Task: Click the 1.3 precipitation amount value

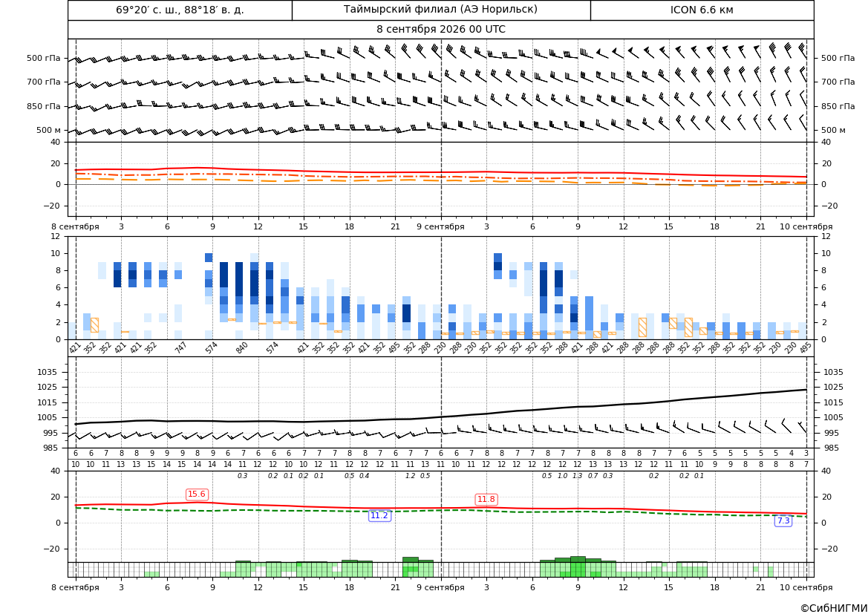Action: pos(578,476)
